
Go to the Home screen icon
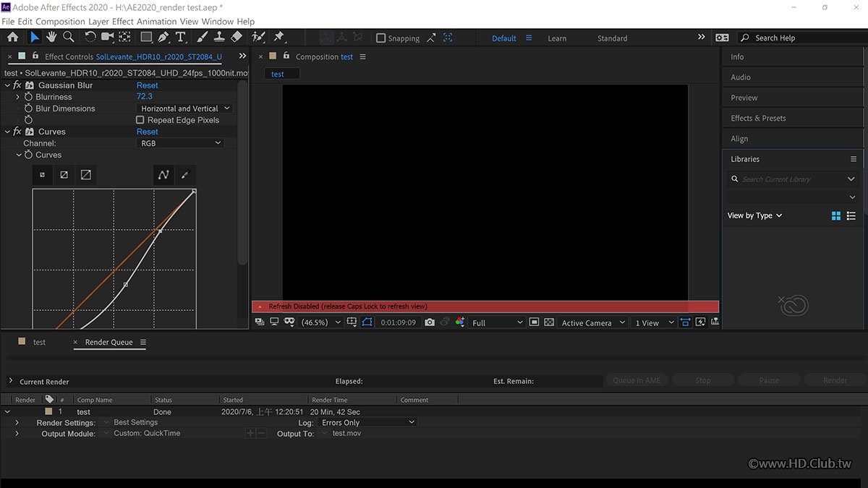pyautogui.click(x=12, y=37)
